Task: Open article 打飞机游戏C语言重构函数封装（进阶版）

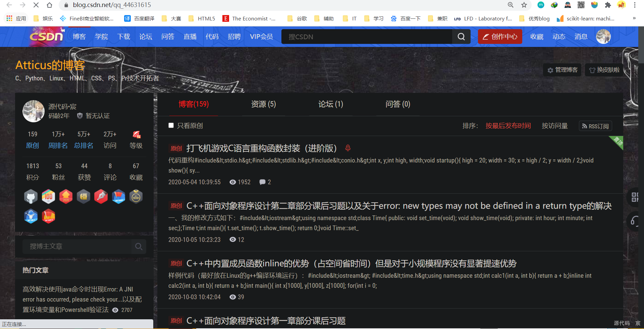Action: pos(262,148)
